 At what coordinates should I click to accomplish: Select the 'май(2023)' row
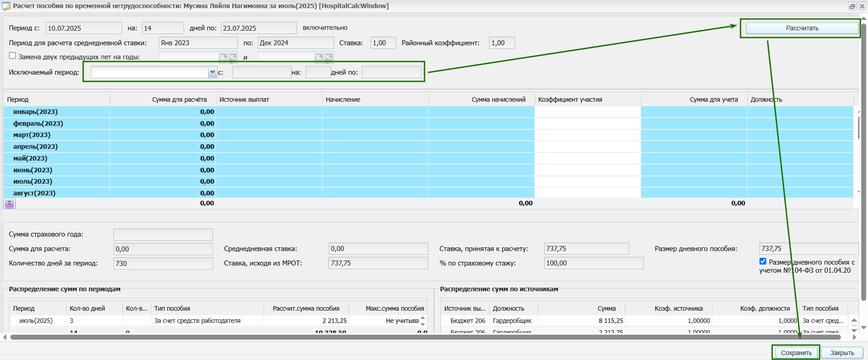pos(428,158)
